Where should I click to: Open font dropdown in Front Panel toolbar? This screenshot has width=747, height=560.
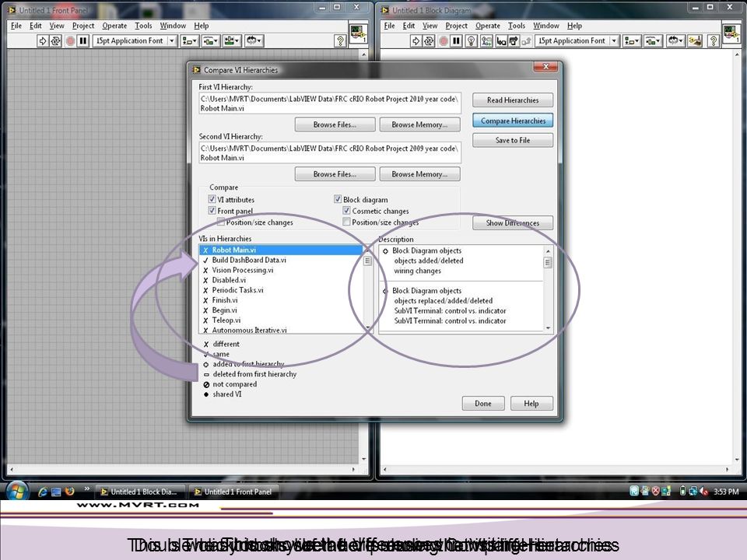click(135, 41)
